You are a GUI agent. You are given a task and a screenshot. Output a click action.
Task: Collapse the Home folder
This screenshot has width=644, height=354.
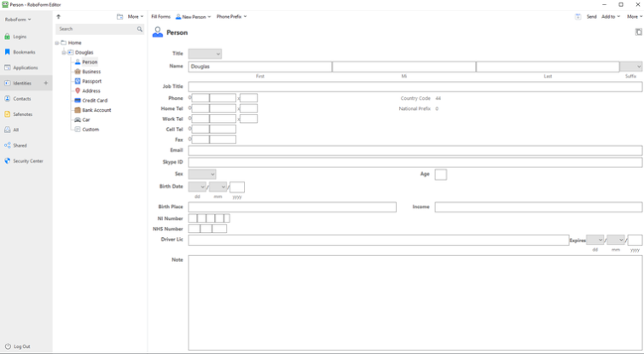[x=57, y=43]
